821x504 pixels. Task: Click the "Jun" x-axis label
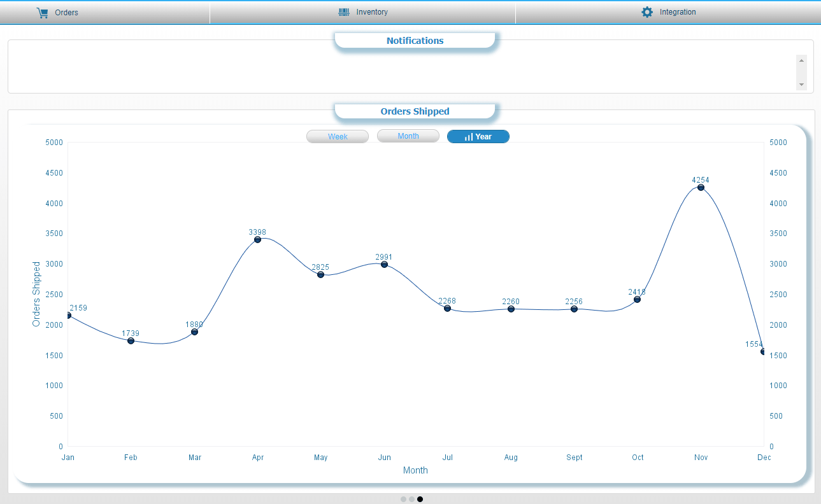[x=384, y=458]
